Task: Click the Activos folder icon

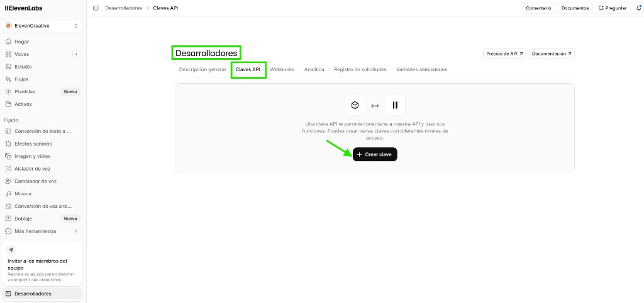Action: pyautogui.click(x=8, y=104)
